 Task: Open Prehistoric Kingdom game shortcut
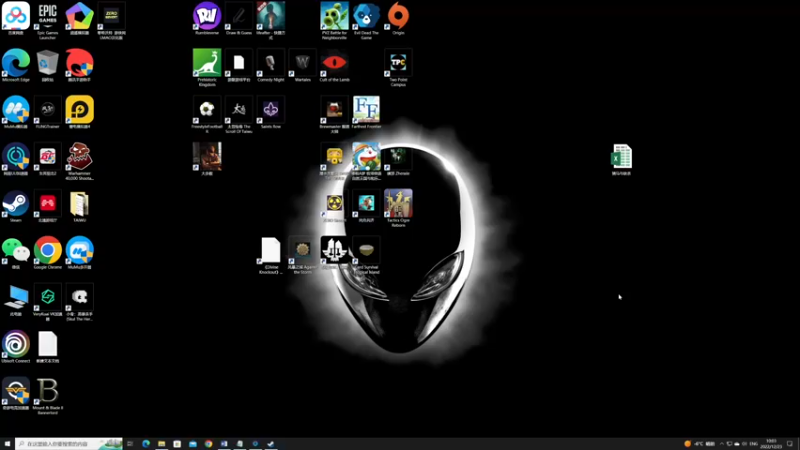tap(207, 67)
